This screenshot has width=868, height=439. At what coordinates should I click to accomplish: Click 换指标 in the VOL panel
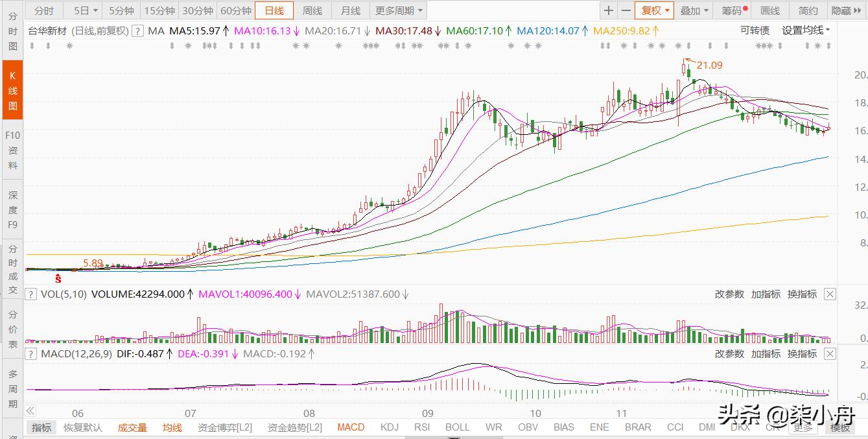point(802,294)
